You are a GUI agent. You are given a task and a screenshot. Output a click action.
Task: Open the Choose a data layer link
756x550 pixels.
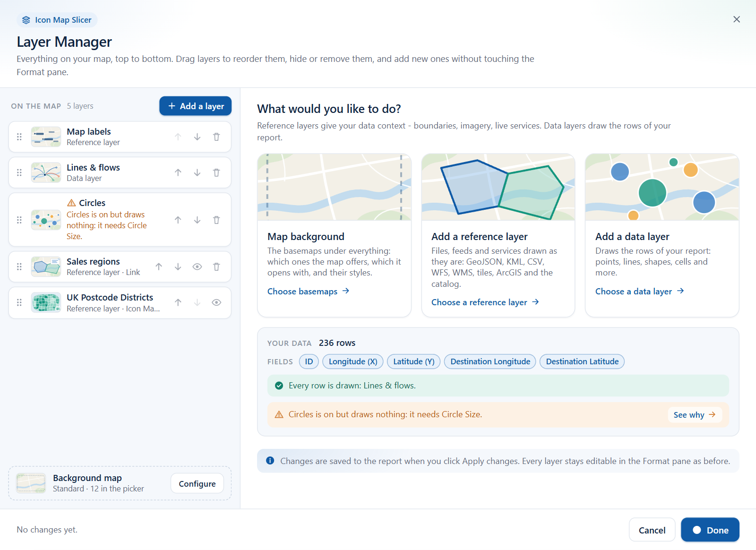(x=640, y=292)
